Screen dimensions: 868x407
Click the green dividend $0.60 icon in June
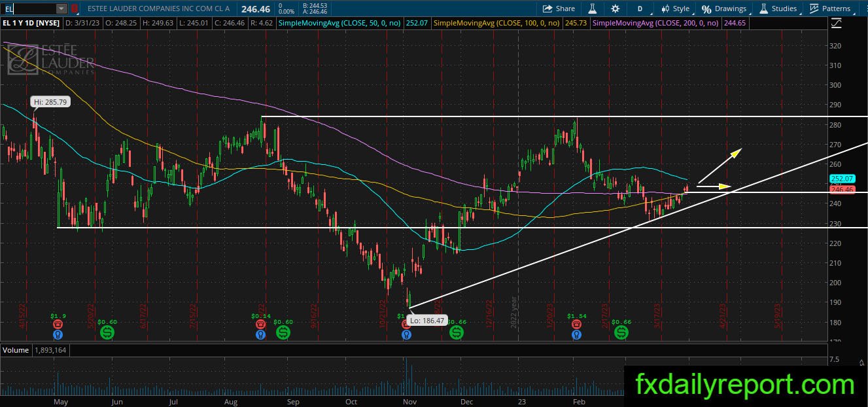click(107, 332)
